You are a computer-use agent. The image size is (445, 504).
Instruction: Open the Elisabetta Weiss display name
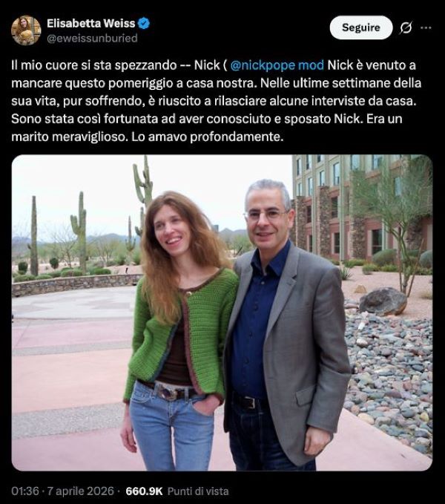91,24
